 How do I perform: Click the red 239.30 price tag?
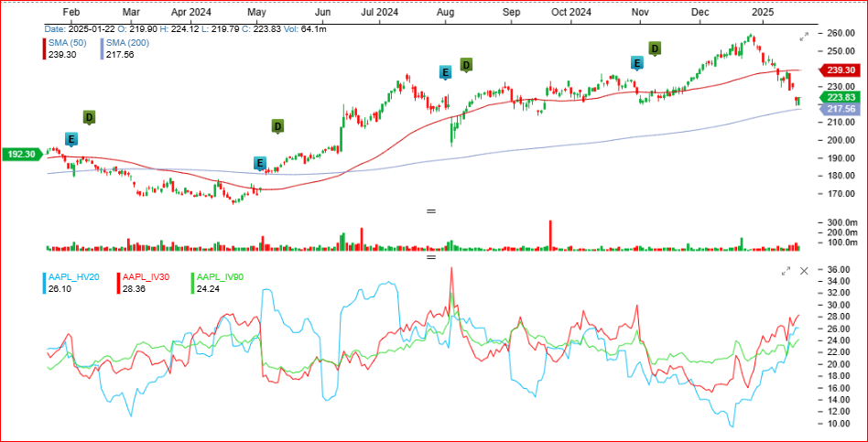point(840,70)
